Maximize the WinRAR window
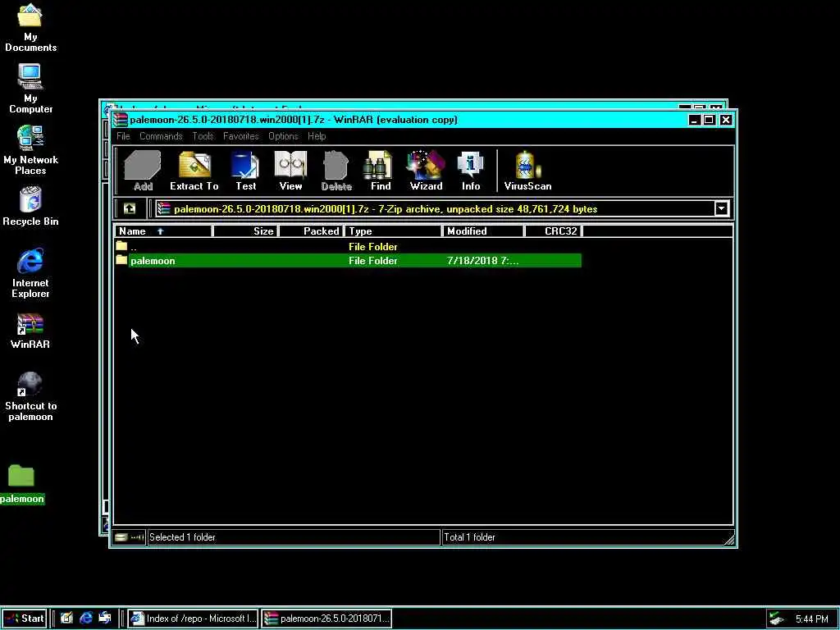Screen dimensions: 840x630 click(709, 120)
